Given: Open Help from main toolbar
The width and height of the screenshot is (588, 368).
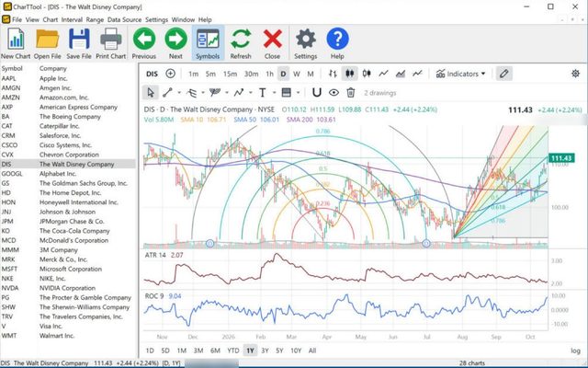Looking at the screenshot, I should point(337,43).
